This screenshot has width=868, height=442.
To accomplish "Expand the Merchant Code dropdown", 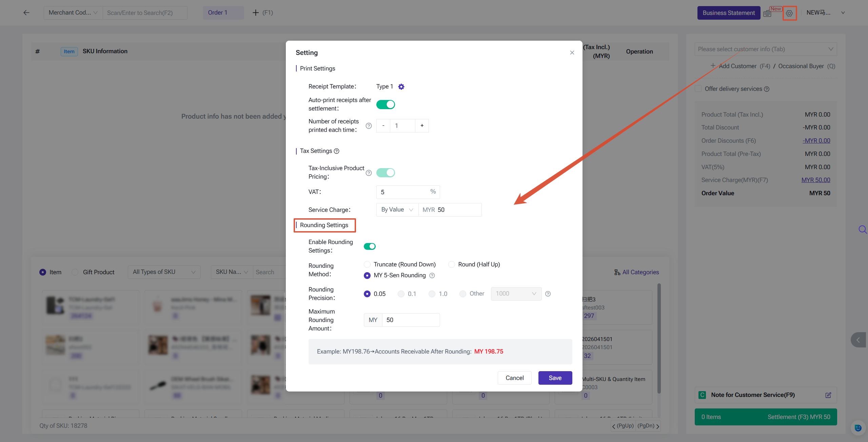I will pos(73,13).
